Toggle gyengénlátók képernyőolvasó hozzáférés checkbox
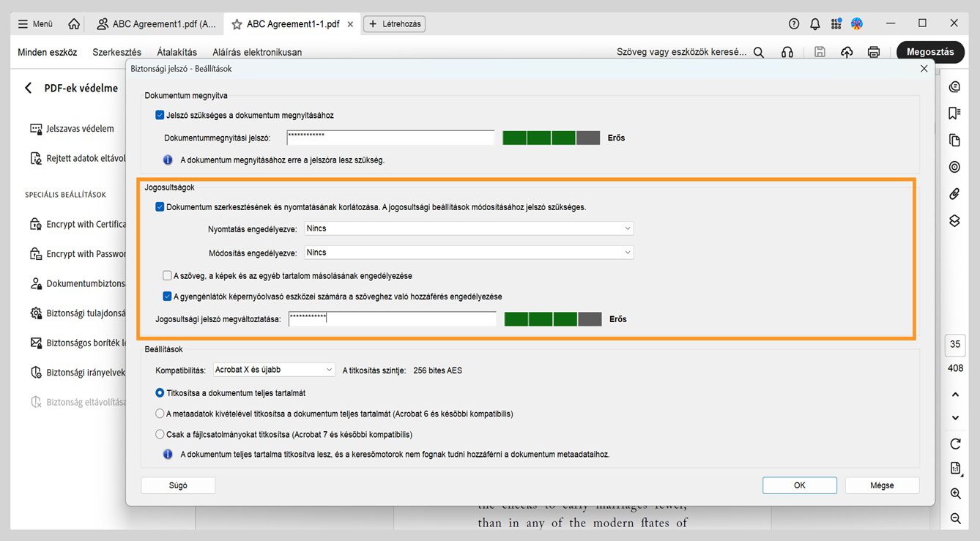This screenshot has height=541, width=980. click(x=167, y=296)
